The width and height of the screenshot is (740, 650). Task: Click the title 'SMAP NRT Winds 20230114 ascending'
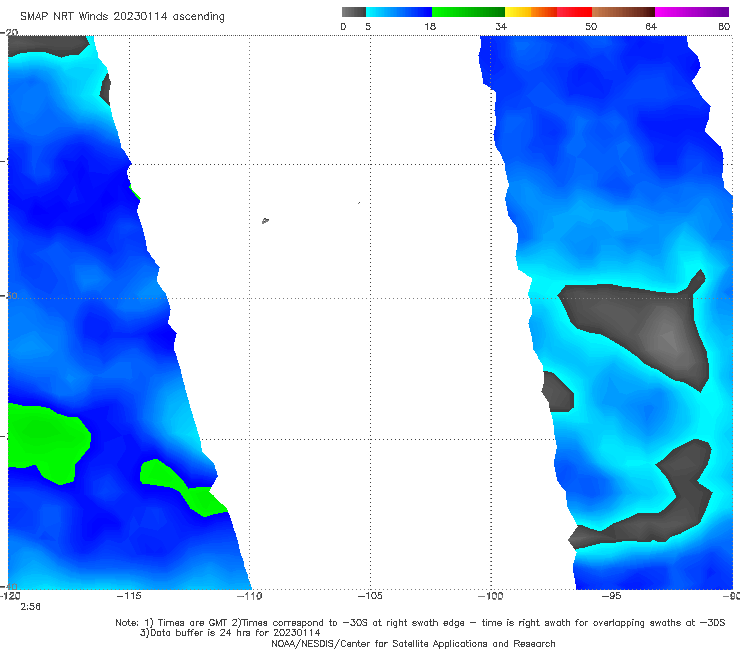[x=122, y=17]
